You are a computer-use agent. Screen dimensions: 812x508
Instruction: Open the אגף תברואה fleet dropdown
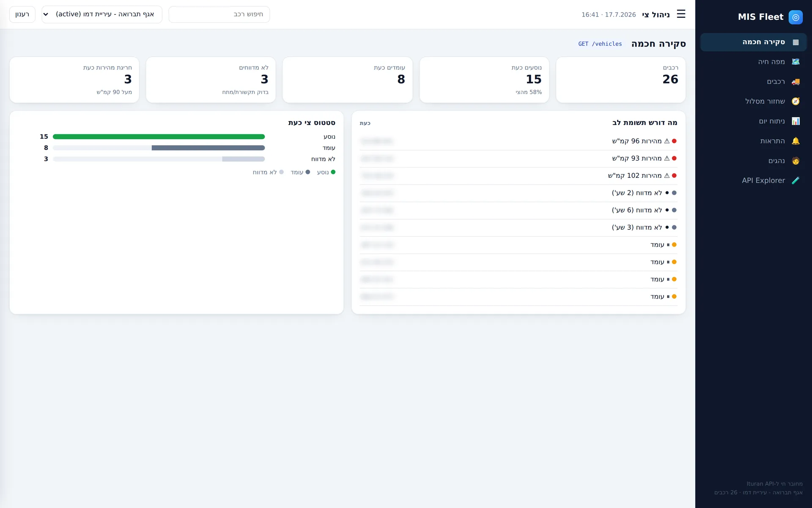[x=102, y=14]
